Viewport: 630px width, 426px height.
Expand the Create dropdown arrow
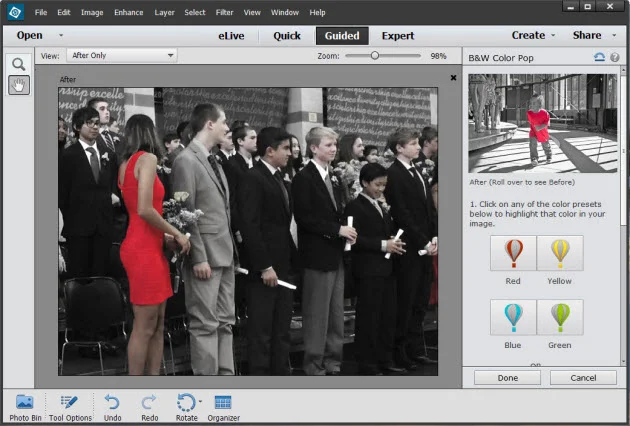[553, 35]
